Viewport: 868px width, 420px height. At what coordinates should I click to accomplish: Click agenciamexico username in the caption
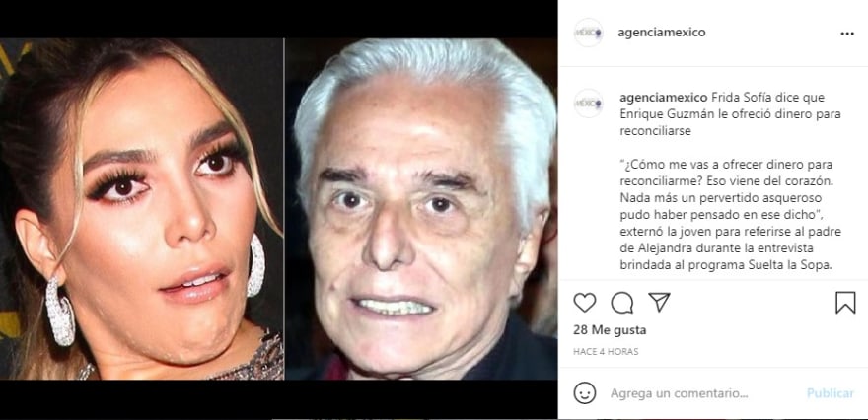pos(663,98)
